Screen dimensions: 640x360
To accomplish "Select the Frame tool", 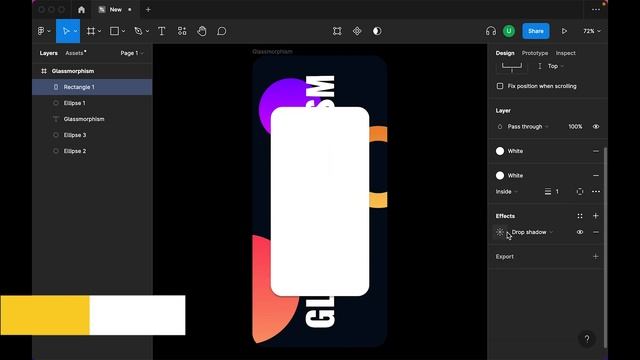I will [x=91, y=31].
